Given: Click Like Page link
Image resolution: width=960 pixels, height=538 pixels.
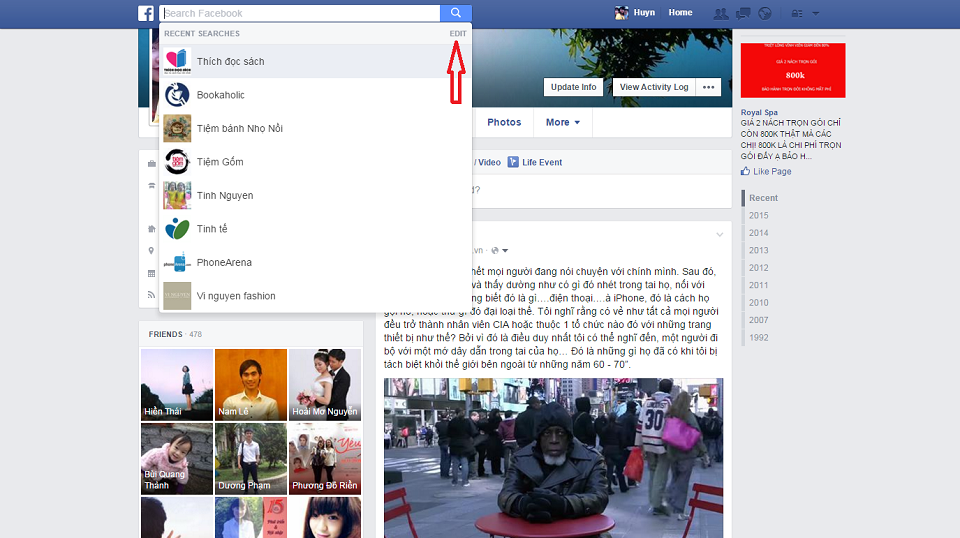Looking at the screenshot, I should click(x=772, y=171).
